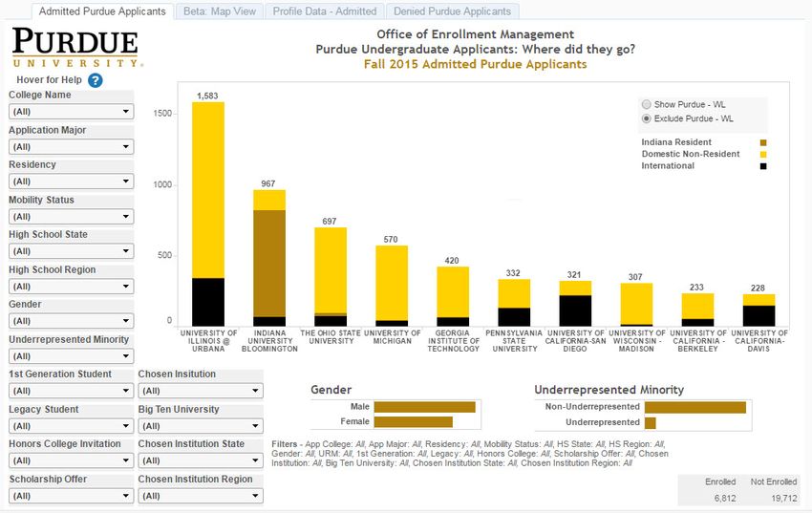The width and height of the screenshot is (812, 513).
Task: Click the International legend label
Action: pos(668,166)
